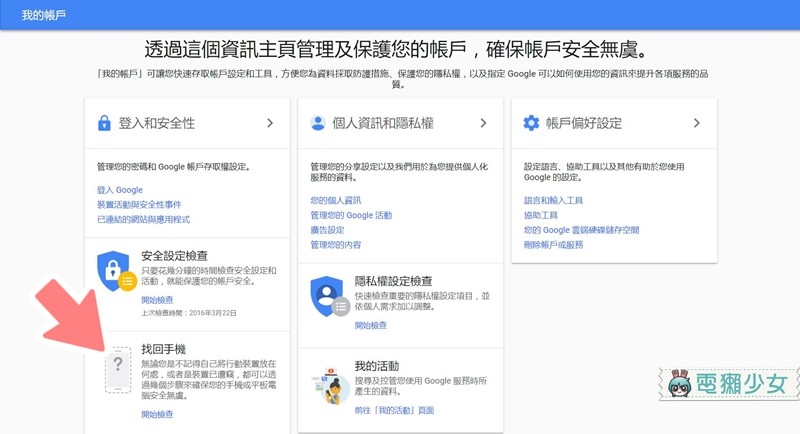Click the phone question-mark icon for 找回手機
This screenshot has width=800, height=434.
tap(118, 370)
